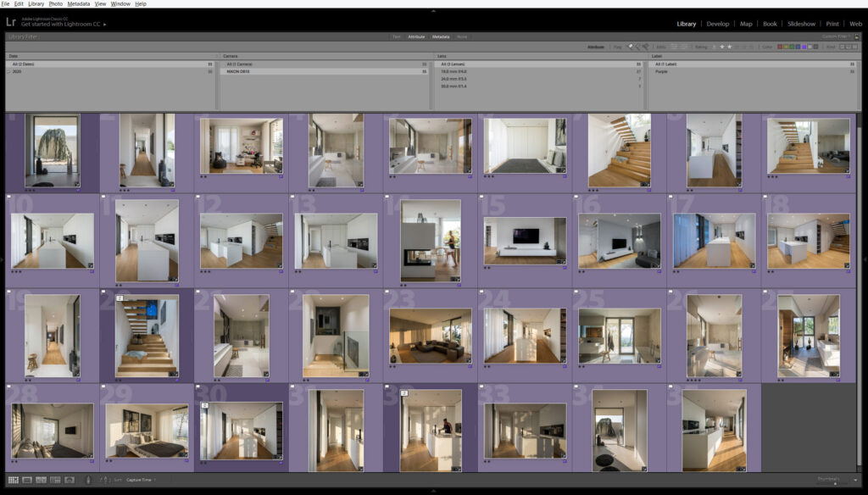Open the Metadata menu in menu bar

pos(78,4)
